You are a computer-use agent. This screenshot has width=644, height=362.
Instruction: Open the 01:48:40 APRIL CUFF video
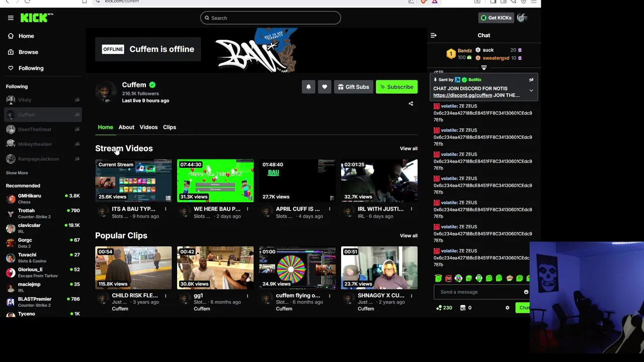click(297, 180)
